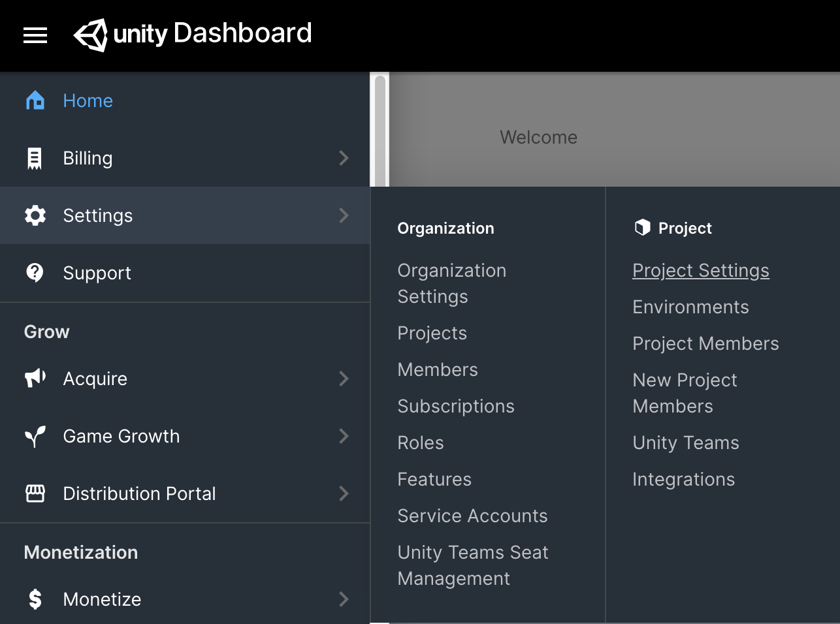
Task: Click the Settings gear icon
Action: point(35,215)
